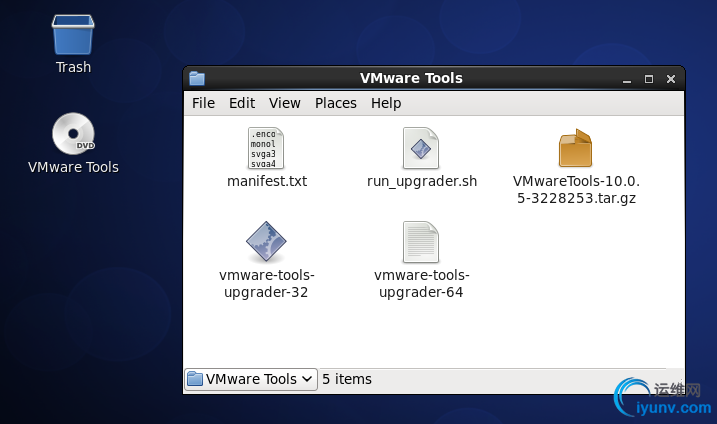
Task: Open the Edit menu
Action: click(242, 103)
